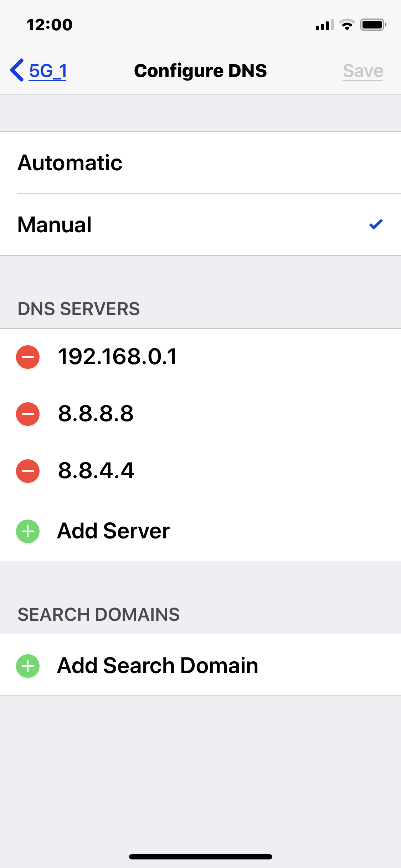
Task: Tap the Wi-Fi status icon
Action: click(x=347, y=25)
